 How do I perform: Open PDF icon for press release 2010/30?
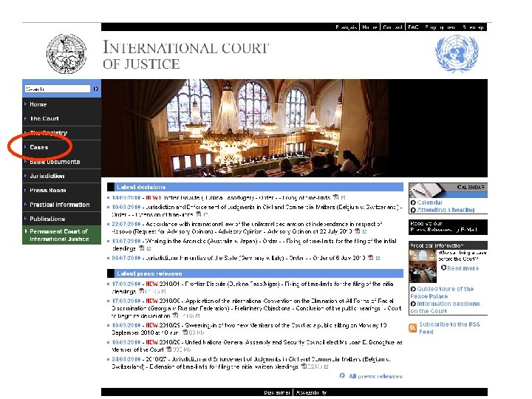pos(175,316)
